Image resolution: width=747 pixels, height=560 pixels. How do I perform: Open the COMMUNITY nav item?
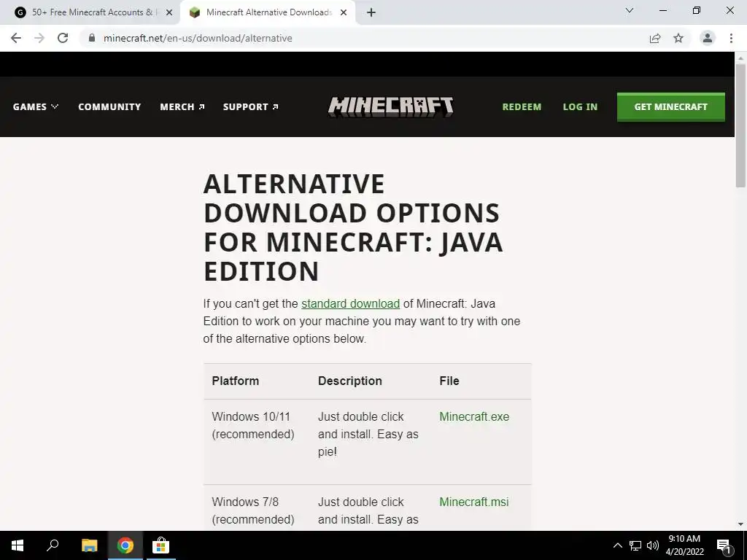pos(109,106)
